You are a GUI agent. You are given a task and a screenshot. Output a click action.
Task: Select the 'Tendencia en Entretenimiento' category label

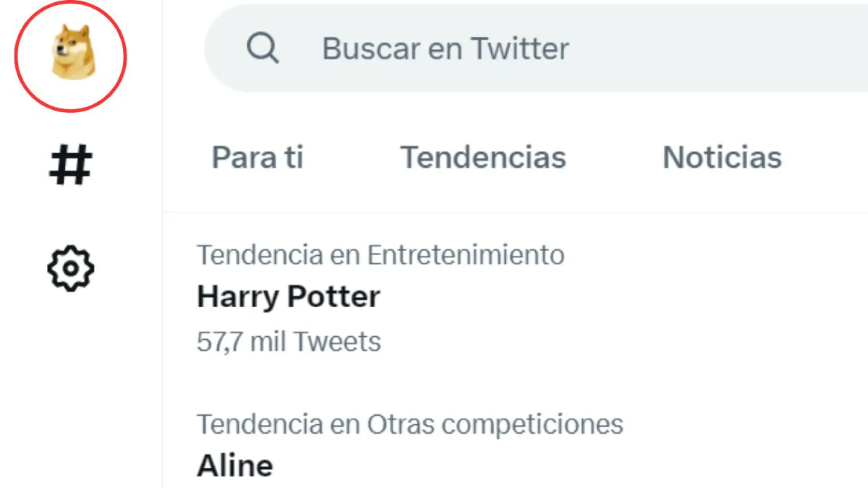point(380,255)
